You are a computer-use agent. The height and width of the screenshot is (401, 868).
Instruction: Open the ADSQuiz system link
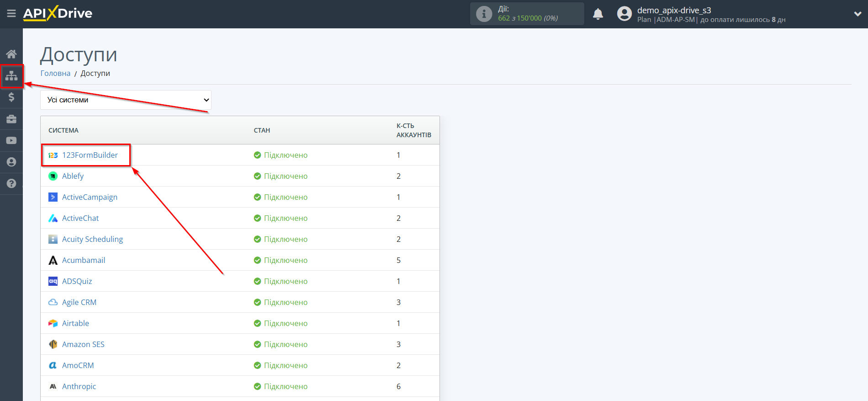[77, 281]
